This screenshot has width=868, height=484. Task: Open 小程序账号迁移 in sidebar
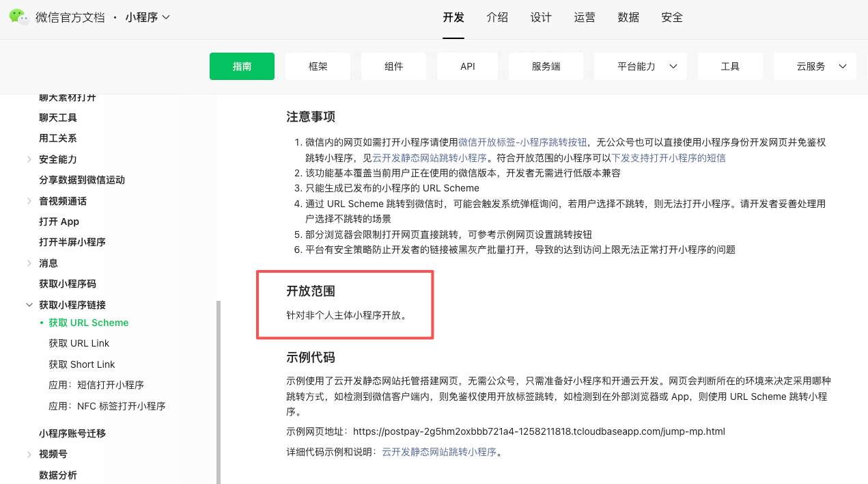tap(72, 433)
